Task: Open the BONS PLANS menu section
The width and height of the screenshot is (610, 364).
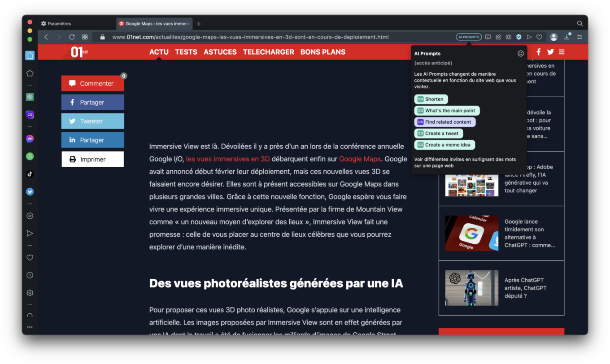Action: point(323,52)
